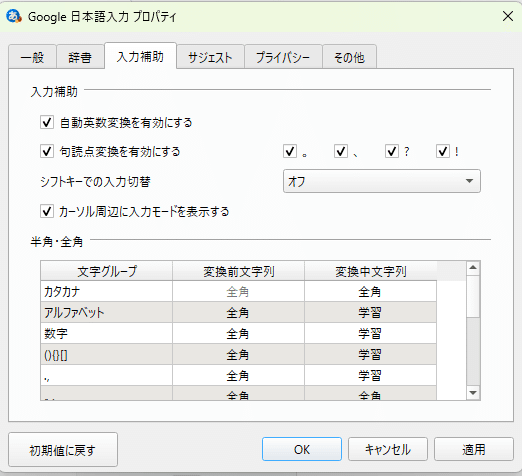Viewport: 522px width, 476px height.
Task: Click table scrollbar down arrow
Action: 473,393
